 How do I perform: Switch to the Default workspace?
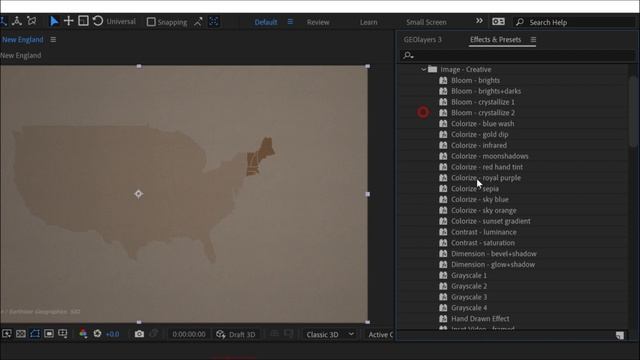[266, 22]
